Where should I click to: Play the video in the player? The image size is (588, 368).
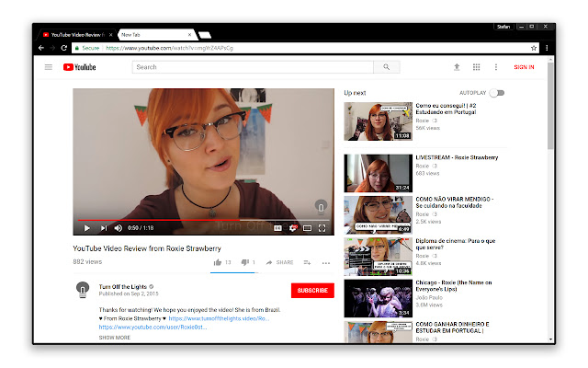click(87, 227)
